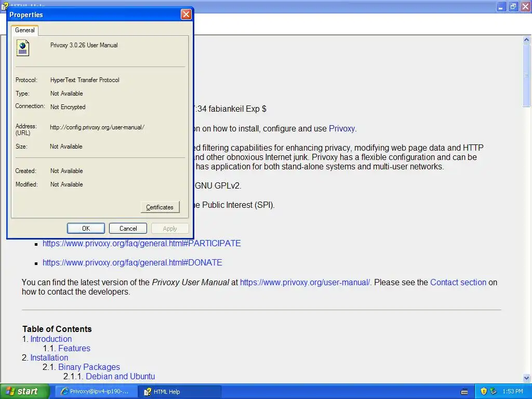Switch to HTML Help taskbar button

pos(180,392)
